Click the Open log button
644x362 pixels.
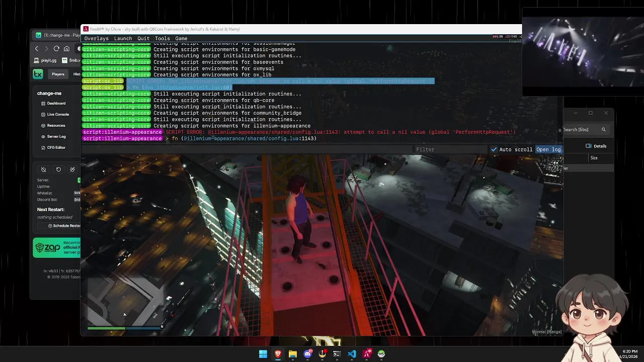coord(548,149)
